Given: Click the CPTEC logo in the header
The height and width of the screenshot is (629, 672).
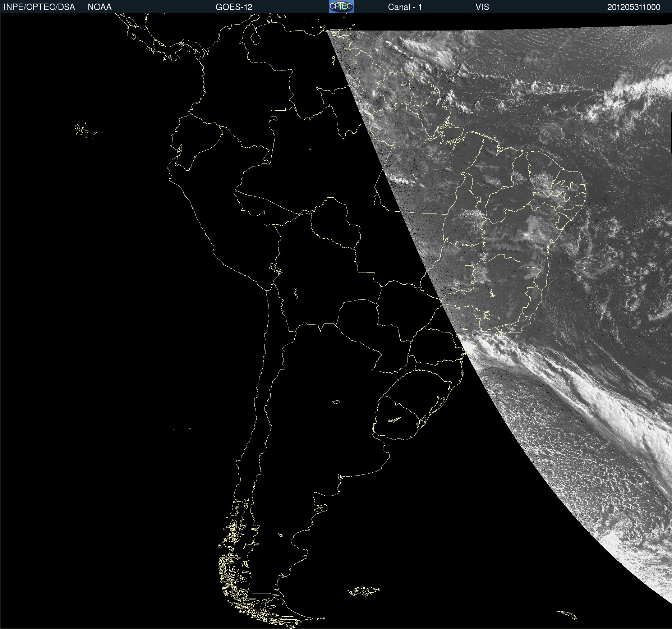Looking at the screenshot, I should (x=341, y=6).
